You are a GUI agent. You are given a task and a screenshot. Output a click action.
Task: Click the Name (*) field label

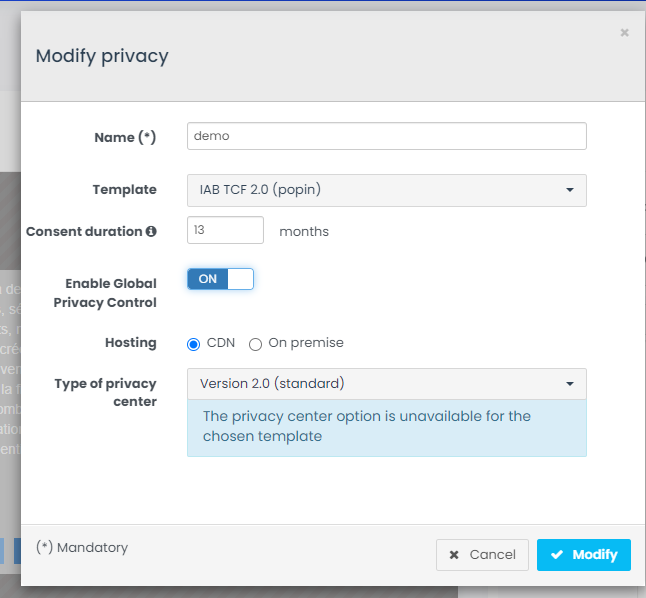(x=125, y=137)
